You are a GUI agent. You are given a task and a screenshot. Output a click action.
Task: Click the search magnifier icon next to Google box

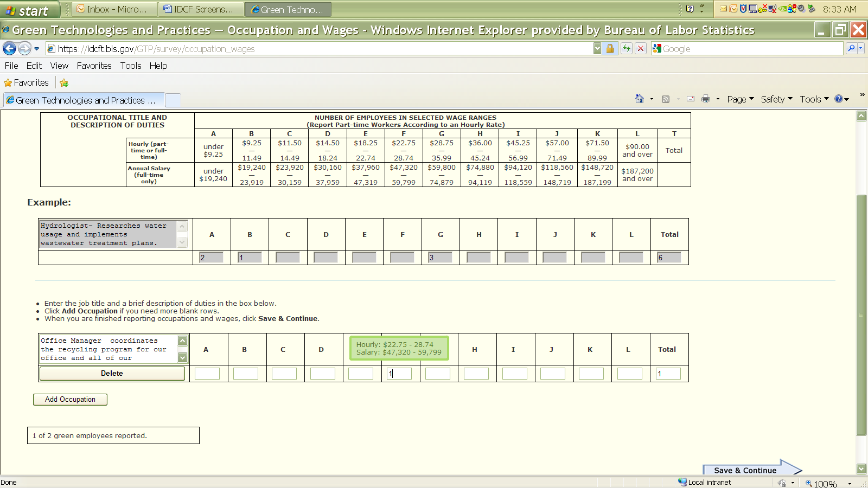coord(851,49)
